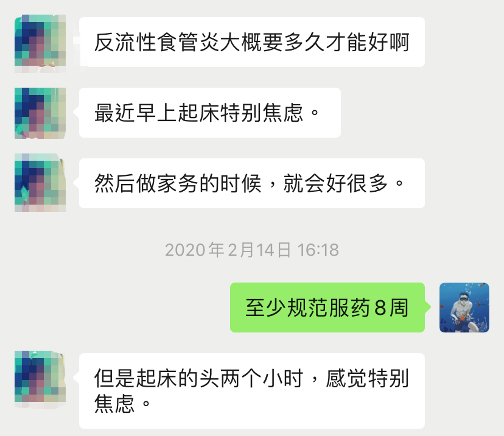Click green reply bubble 至少规范服药8周

coord(327,308)
